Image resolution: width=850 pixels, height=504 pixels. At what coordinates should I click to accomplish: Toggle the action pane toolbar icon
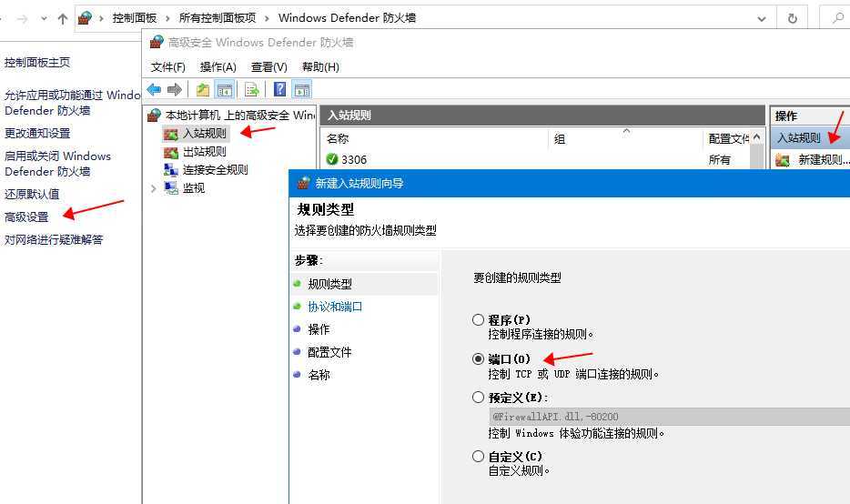click(x=302, y=89)
